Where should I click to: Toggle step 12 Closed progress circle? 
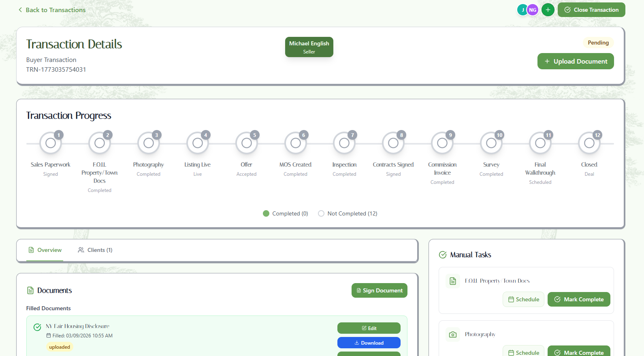(x=589, y=143)
